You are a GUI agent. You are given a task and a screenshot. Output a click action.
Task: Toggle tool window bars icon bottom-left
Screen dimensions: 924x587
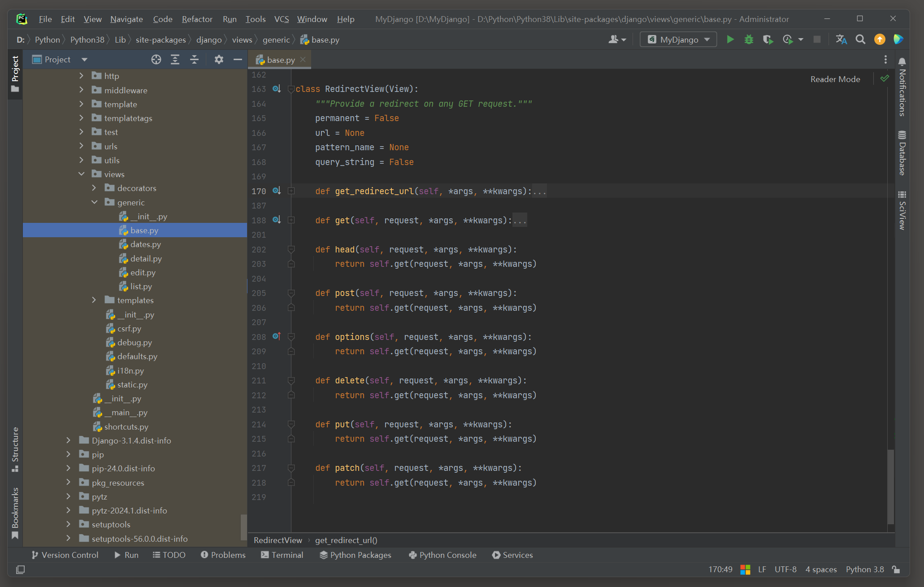(x=20, y=569)
